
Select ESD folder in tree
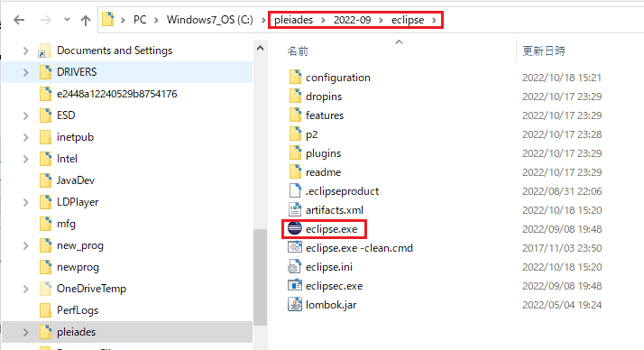(x=66, y=115)
